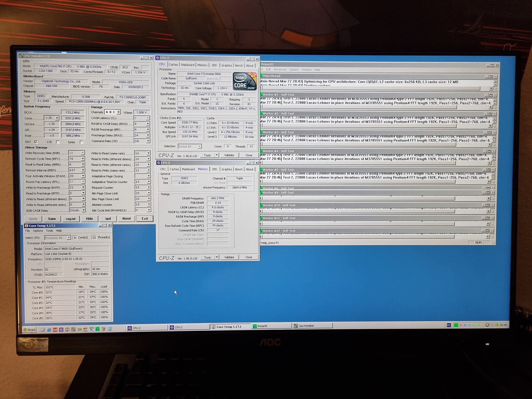Open the Caches tab in upper CPU-Z
Screen dimensions: 532x399
coord(173,65)
